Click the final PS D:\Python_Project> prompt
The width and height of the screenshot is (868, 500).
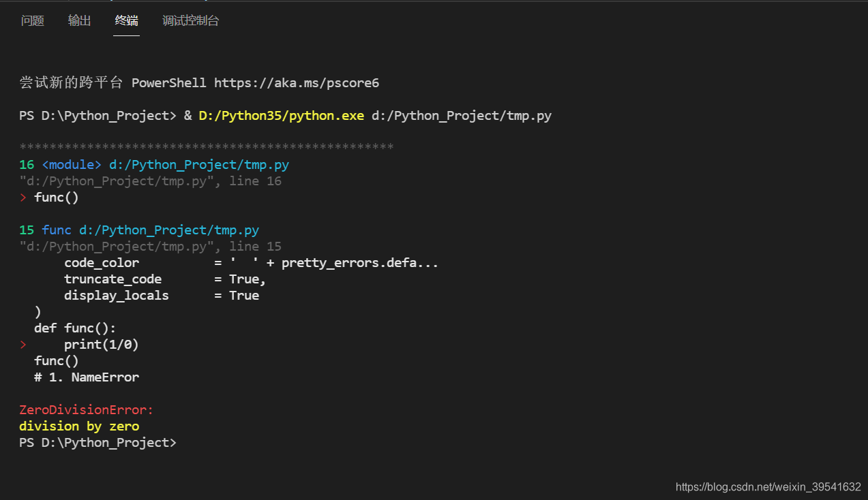[98, 443]
